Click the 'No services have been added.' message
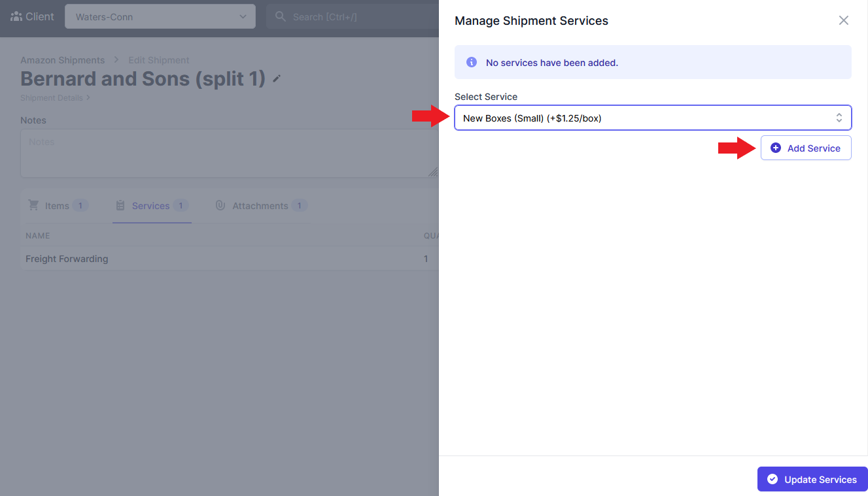The image size is (868, 496). 552,63
